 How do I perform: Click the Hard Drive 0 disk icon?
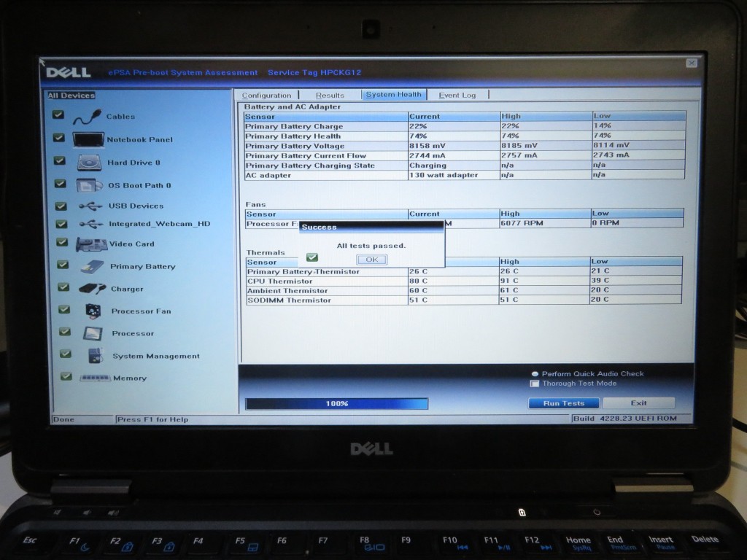coord(90,163)
